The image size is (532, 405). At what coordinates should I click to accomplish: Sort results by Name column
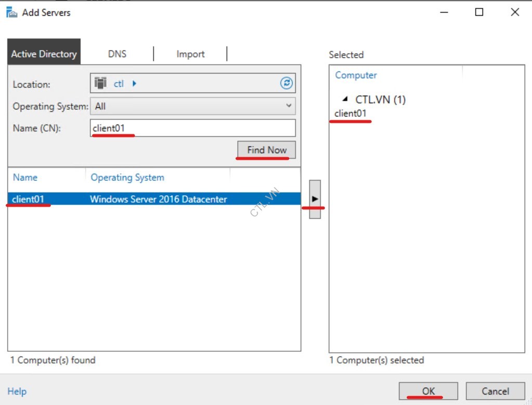(x=25, y=177)
